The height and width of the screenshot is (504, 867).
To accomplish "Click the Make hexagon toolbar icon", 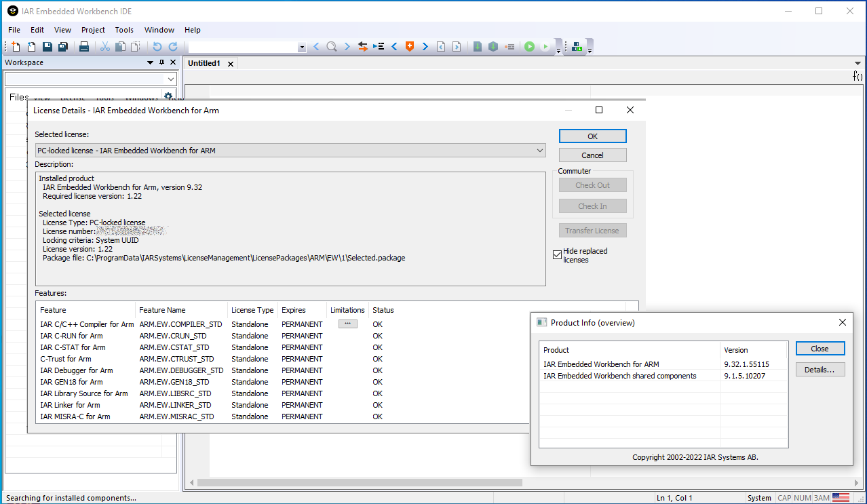I will point(493,47).
